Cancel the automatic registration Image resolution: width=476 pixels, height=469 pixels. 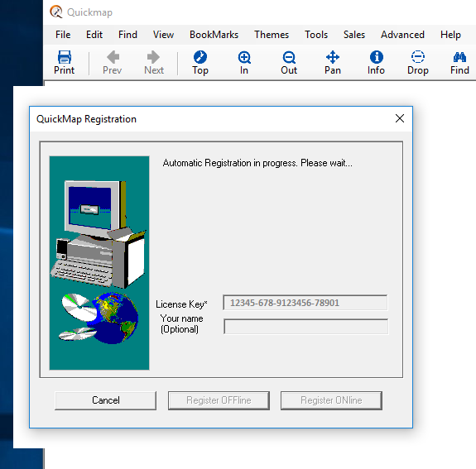(x=106, y=400)
